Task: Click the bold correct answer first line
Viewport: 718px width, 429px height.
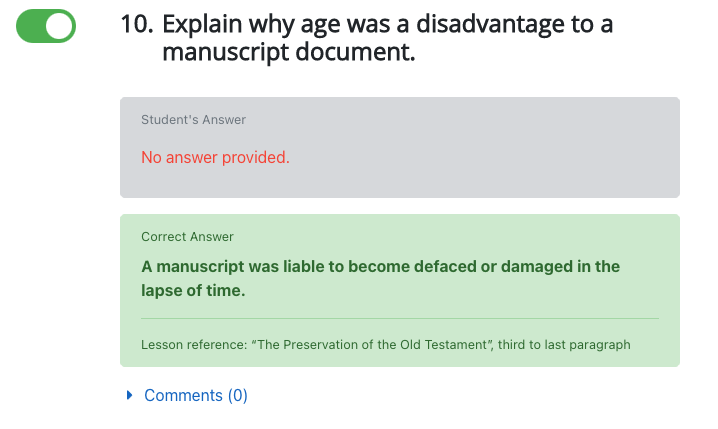Action: tap(380, 267)
